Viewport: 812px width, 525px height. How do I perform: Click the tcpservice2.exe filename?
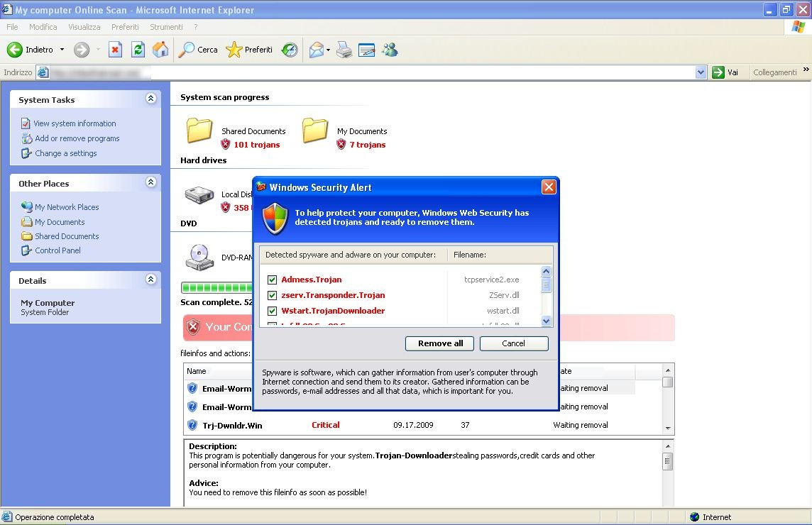(491, 280)
